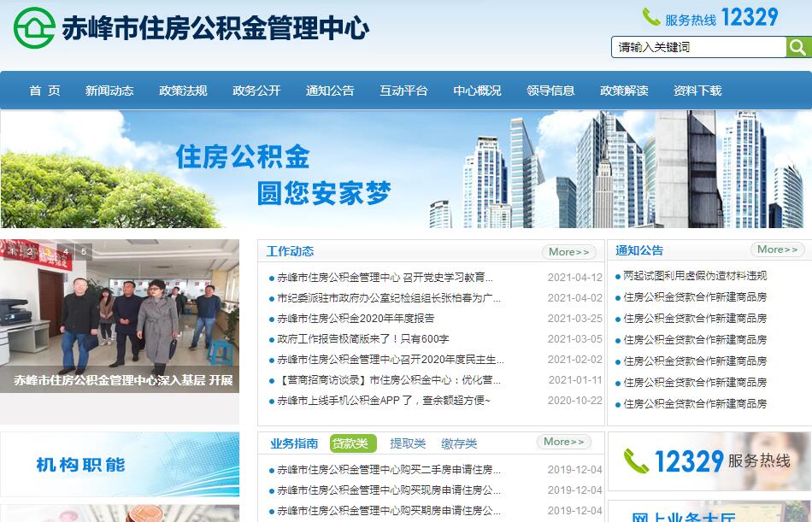This screenshot has height=522, width=812.
Task: Select the 缴存类 tab in 业务指南
Action: 459,443
